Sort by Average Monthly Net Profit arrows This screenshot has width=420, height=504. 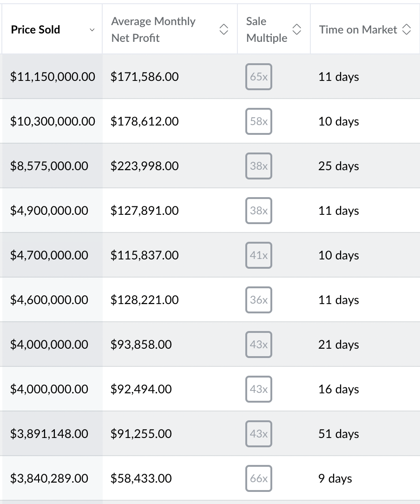223,30
